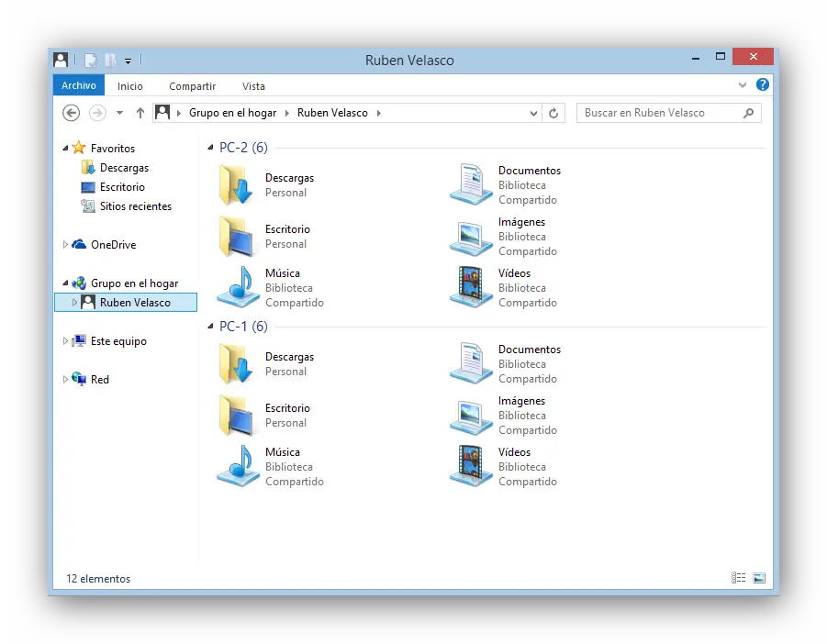Switch to the Compartir tab
This screenshot has width=827, height=644.
[192, 86]
